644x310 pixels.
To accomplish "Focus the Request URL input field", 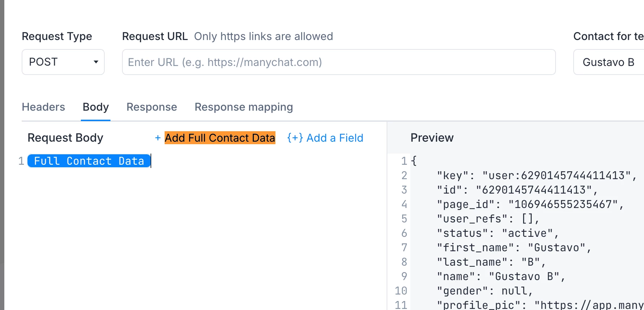I will click(x=338, y=62).
